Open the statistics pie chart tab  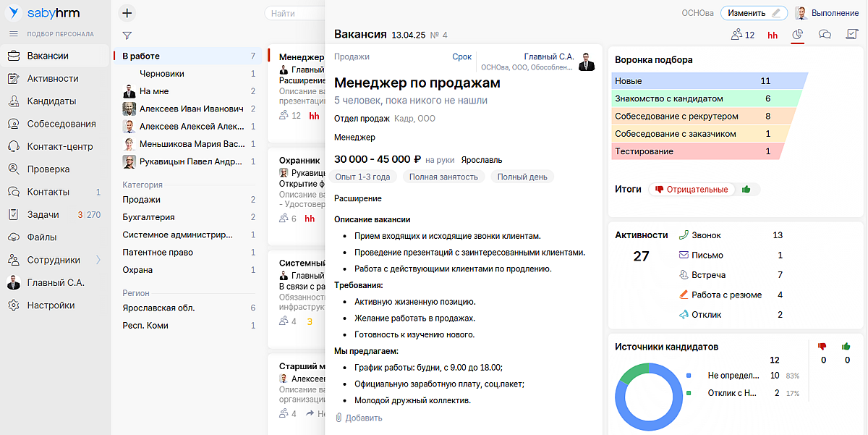click(798, 35)
